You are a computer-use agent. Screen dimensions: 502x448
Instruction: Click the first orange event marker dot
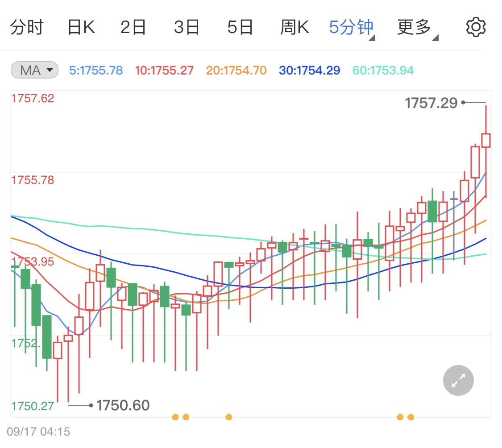click(175, 417)
